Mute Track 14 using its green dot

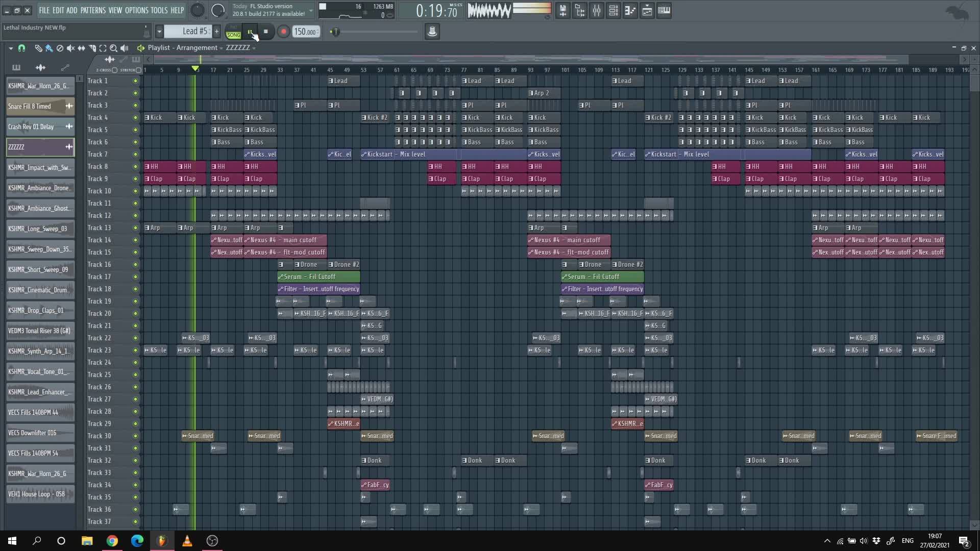135,240
